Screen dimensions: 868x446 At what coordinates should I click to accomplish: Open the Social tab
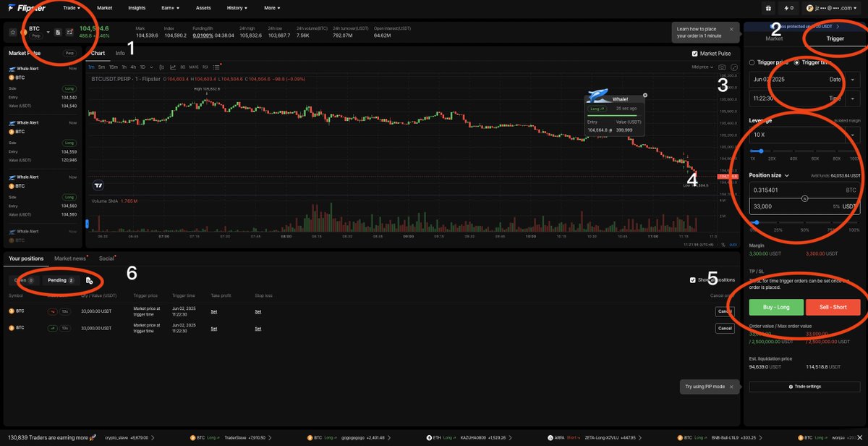pos(106,258)
